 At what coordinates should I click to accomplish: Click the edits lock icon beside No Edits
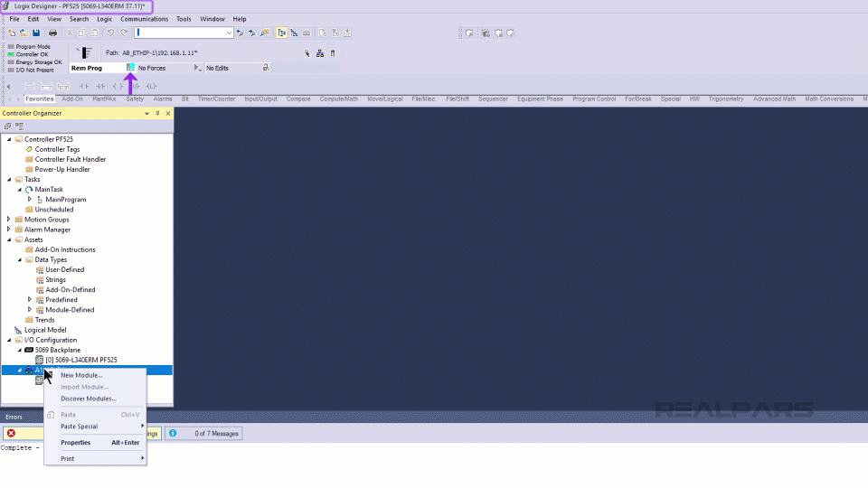tap(266, 68)
